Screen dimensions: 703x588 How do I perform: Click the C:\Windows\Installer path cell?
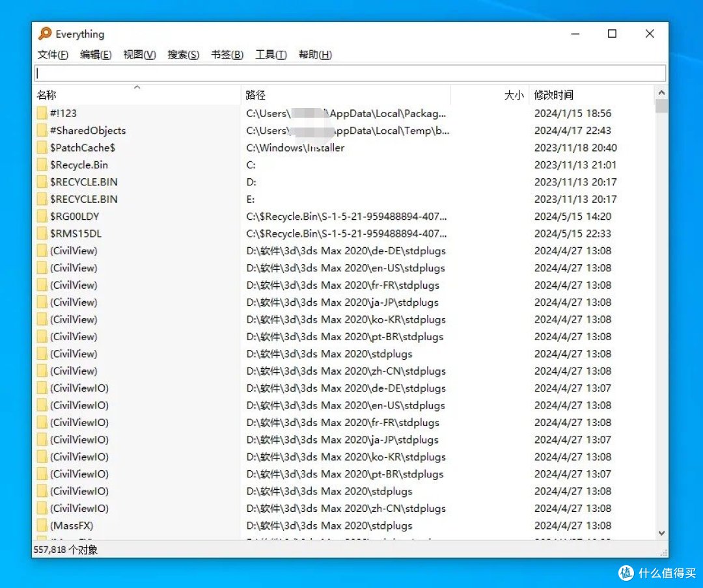tap(296, 148)
